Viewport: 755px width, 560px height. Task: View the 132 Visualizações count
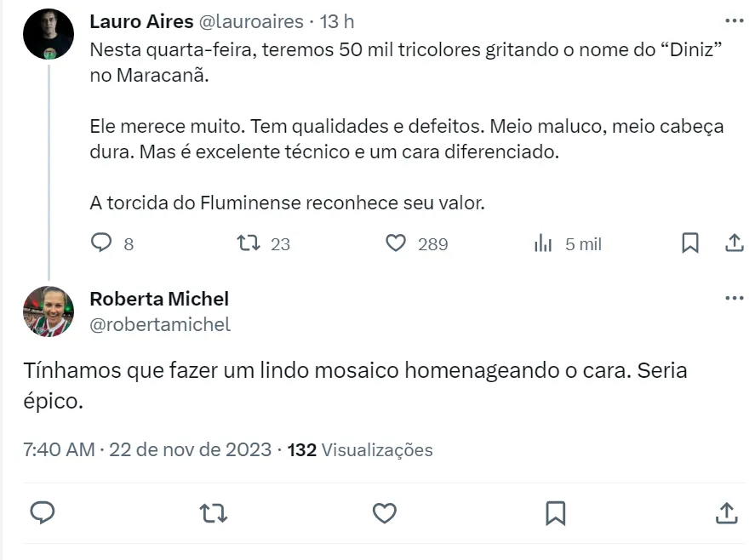click(360, 449)
